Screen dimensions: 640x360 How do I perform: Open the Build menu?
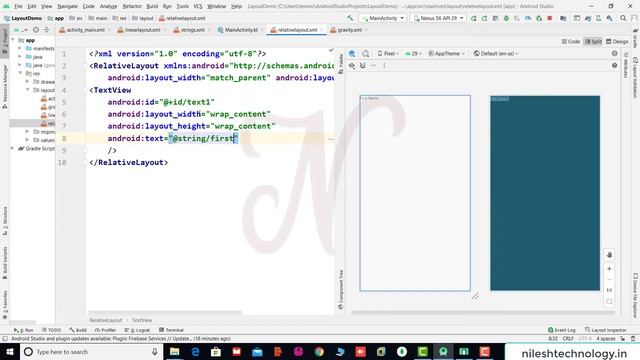(x=152, y=6)
